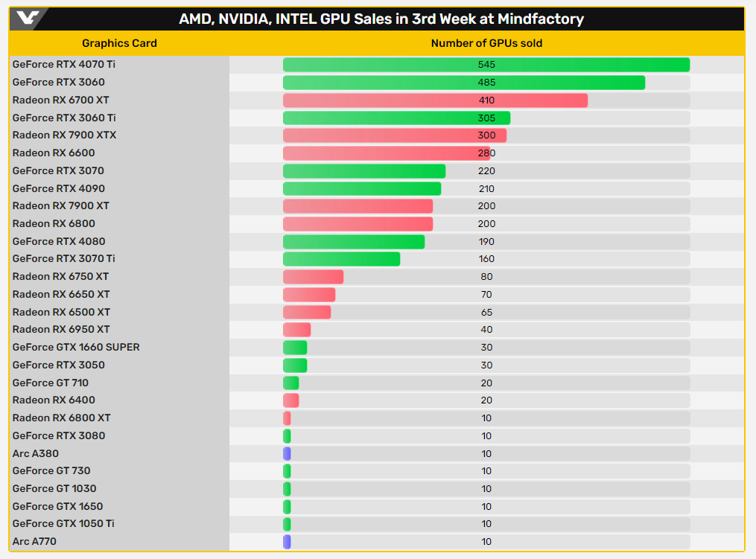Click the GeForce RTX 3060 bar showing 485

pyautogui.click(x=463, y=83)
